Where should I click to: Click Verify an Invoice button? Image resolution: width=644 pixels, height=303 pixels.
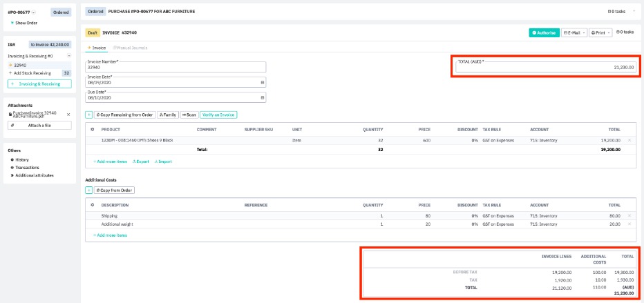coord(218,115)
